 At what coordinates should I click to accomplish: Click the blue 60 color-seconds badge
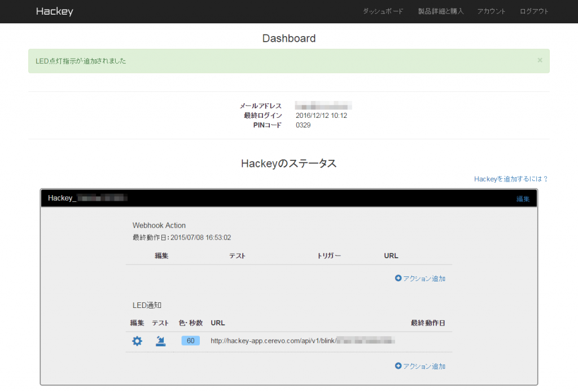pos(190,341)
